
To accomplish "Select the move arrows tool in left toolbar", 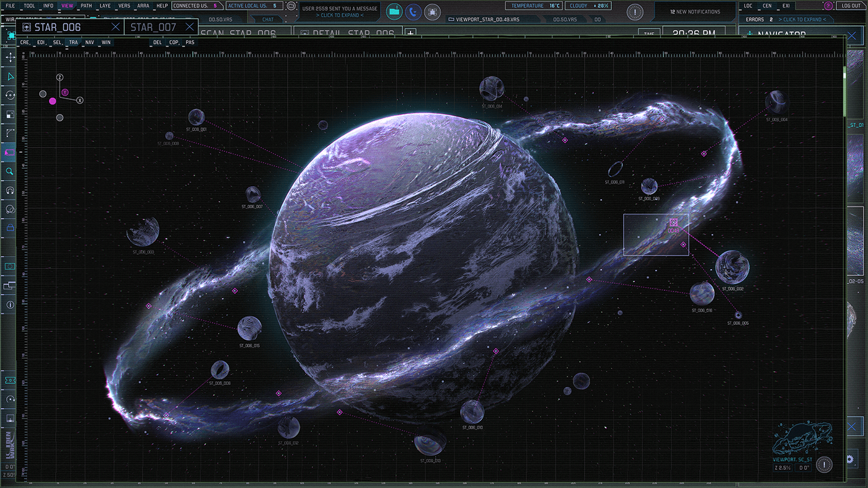I will pos(10,57).
